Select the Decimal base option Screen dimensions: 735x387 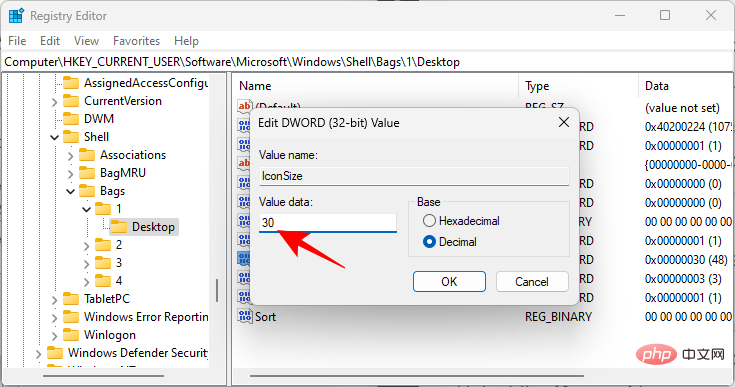click(x=429, y=242)
